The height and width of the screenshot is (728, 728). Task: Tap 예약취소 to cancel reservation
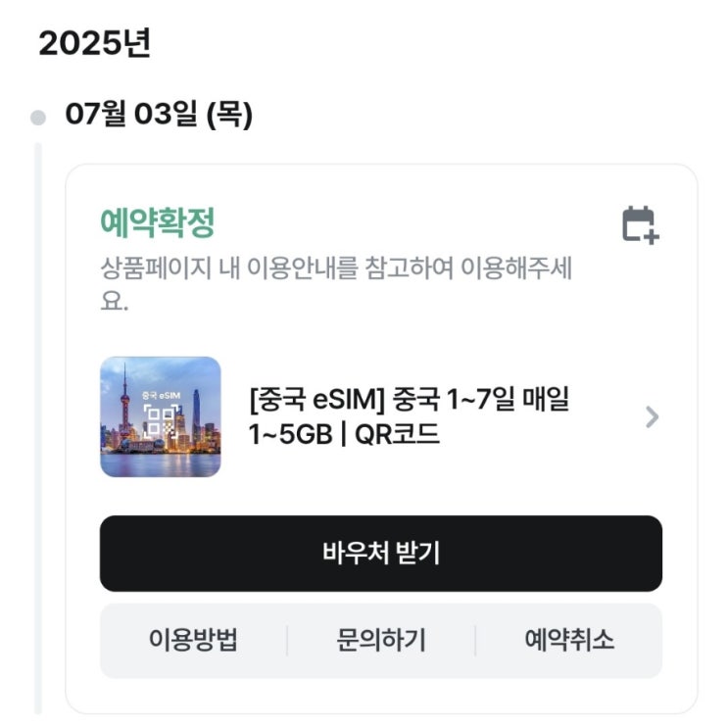(x=569, y=641)
